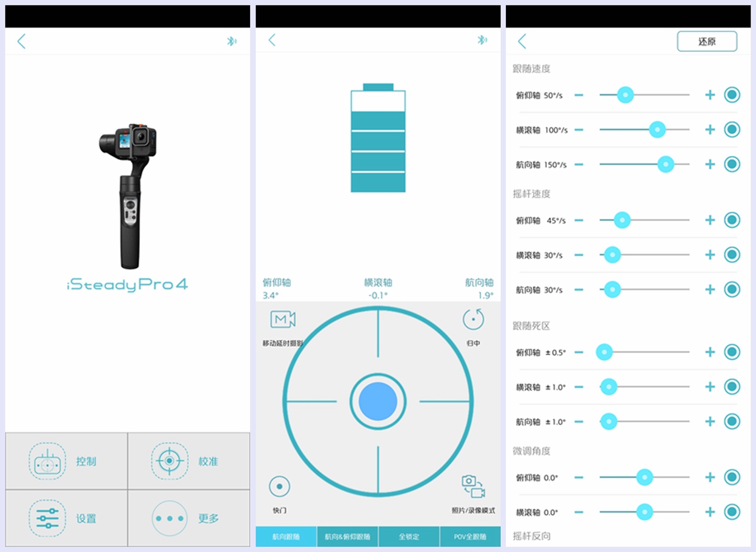Click slider knob for 俯仰轴 0.0° fine-tune
Viewport: 756px width, 552px height.
click(645, 478)
